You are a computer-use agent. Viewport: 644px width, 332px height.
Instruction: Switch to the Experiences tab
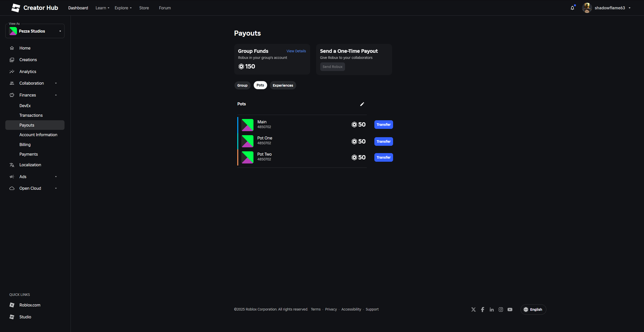(x=283, y=85)
